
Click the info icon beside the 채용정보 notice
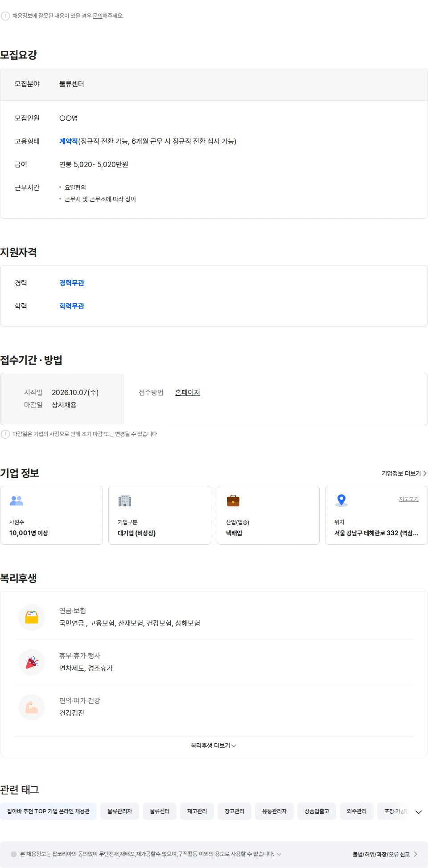click(x=5, y=16)
